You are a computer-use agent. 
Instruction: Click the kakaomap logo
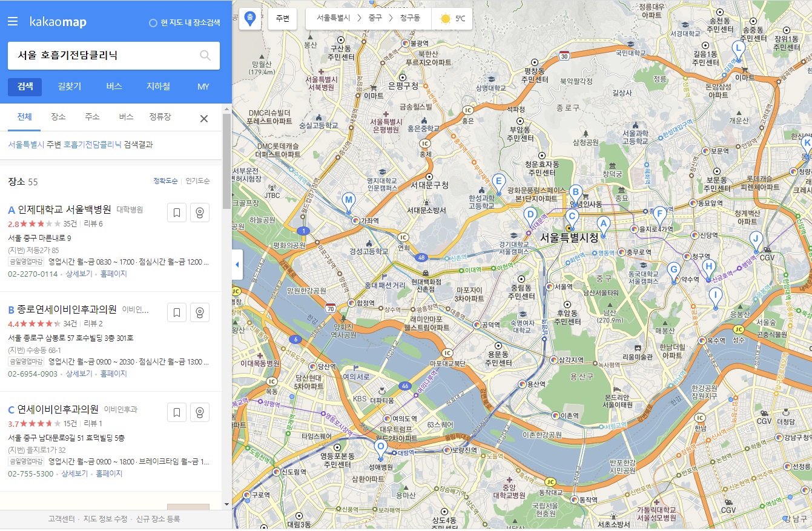58,22
